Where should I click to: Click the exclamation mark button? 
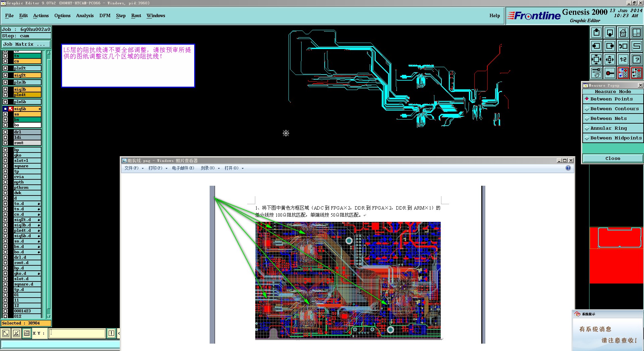[111, 333]
